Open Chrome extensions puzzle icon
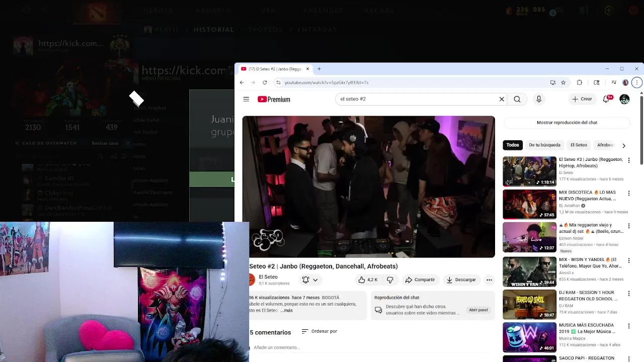The image size is (644, 362). (580, 82)
